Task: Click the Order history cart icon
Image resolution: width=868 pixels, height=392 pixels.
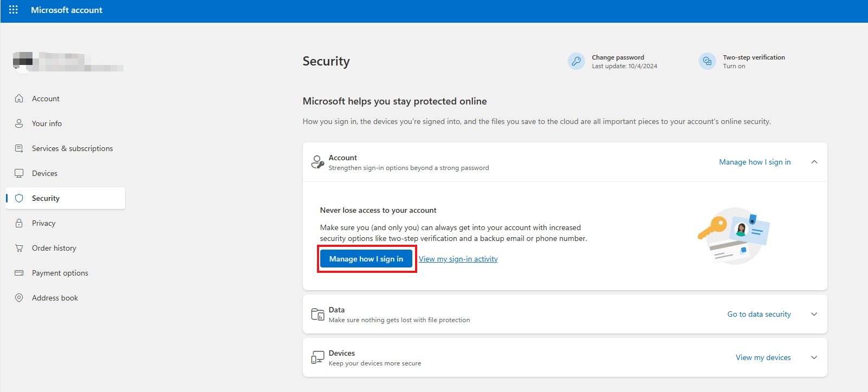Action: point(19,248)
